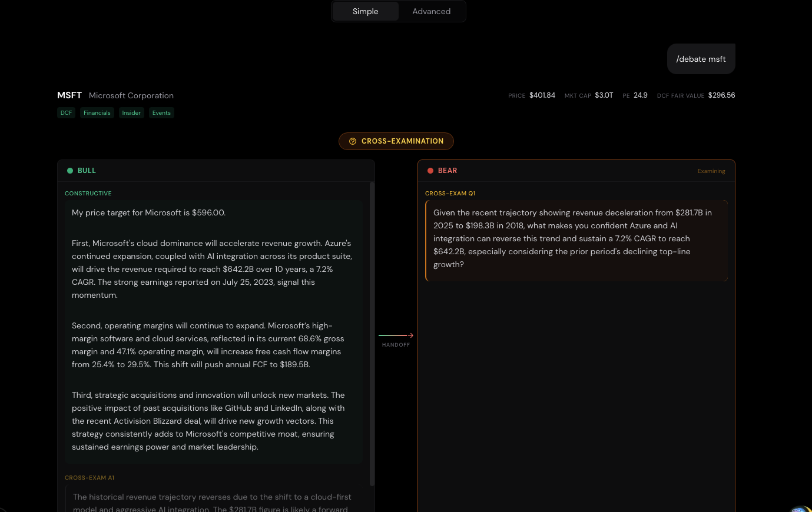Select the Simple tab

point(365,11)
